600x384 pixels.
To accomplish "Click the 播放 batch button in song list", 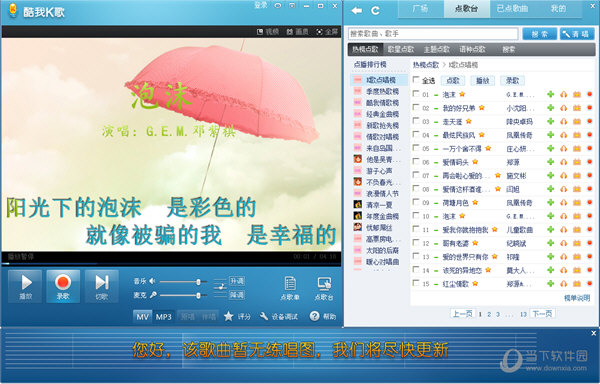I will click(x=483, y=80).
